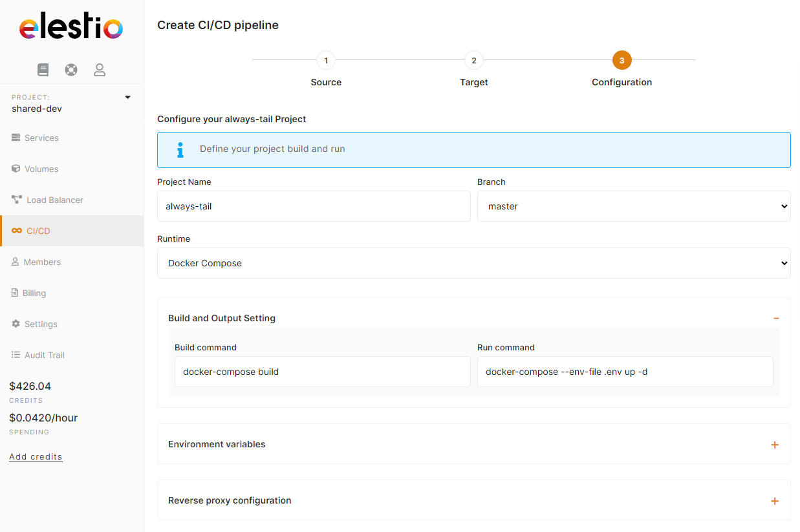Open the Branch dropdown
This screenshot has width=800, height=532.
[x=633, y=206]
